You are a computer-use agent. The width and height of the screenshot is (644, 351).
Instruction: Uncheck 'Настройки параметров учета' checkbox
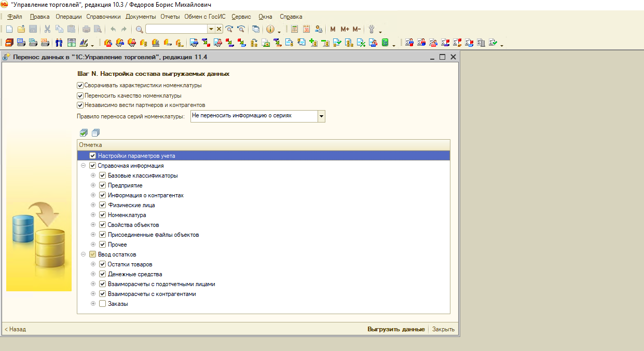(93, 155)
